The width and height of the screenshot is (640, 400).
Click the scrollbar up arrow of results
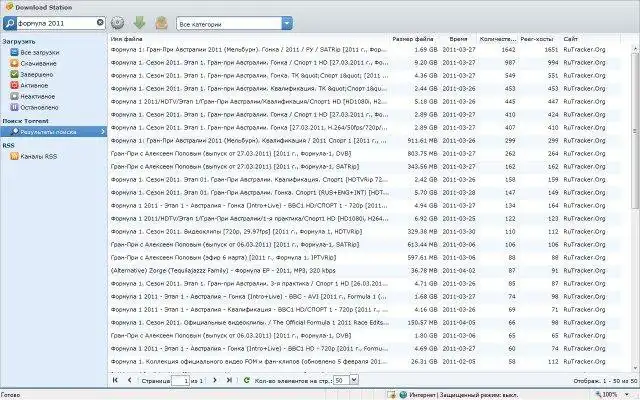click(x=635, y=48)
